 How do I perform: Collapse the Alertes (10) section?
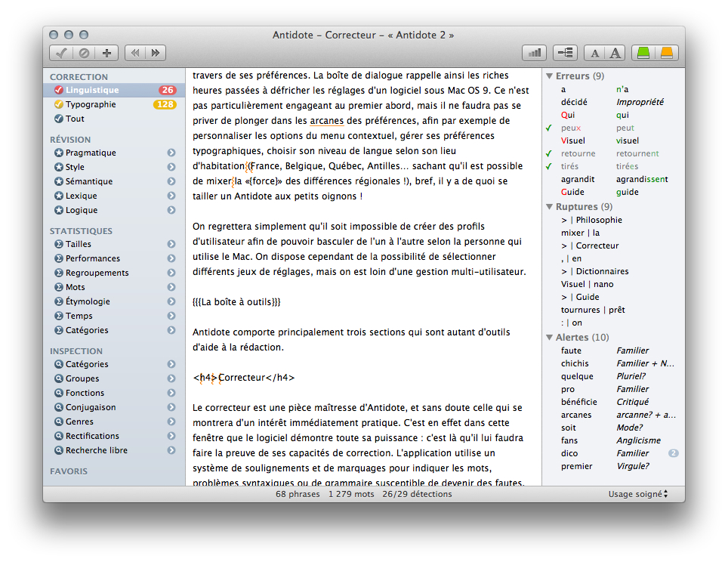click(549, 337)
